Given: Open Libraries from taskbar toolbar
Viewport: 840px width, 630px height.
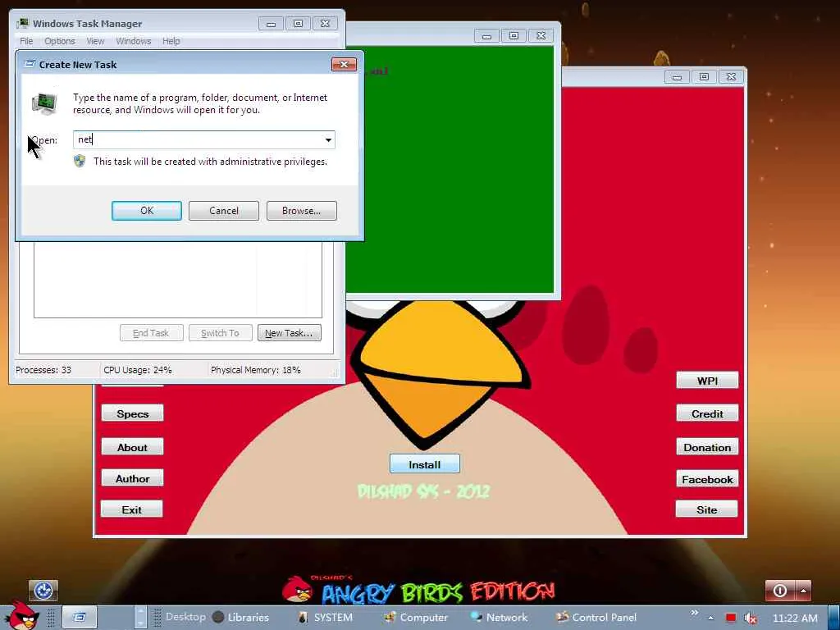Looking at the screenshot, I should (242, 617).
